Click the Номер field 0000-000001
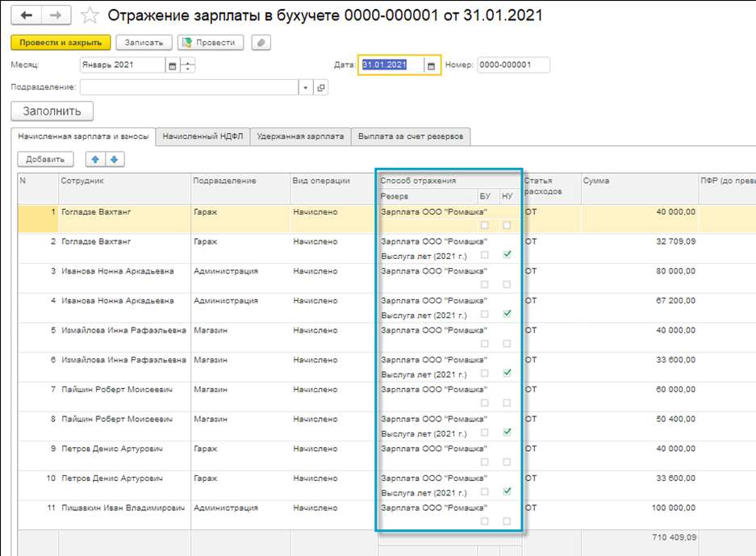The image size is (756, 556). pyautogui.click(x=513, y=65)
